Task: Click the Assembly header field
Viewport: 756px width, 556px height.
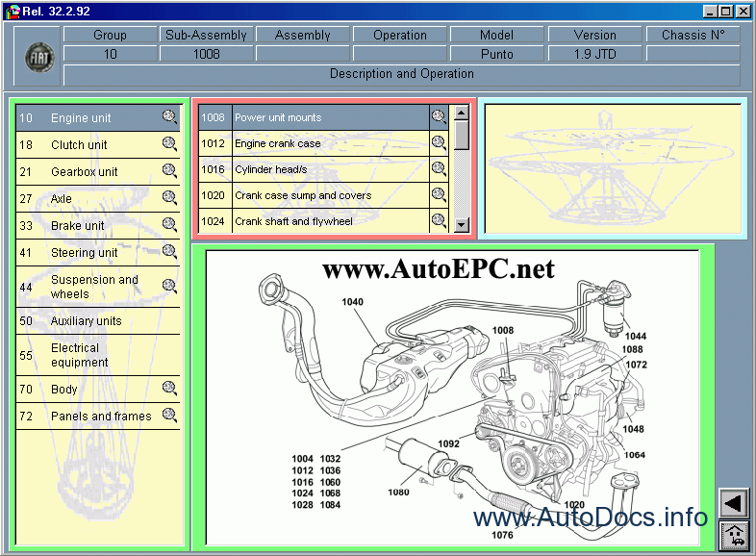Action: click(303, 35)
